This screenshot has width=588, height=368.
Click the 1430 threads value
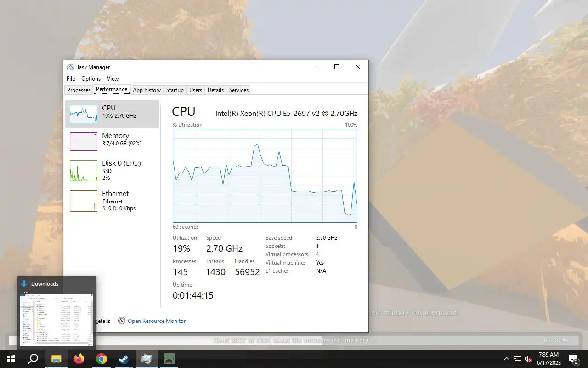215,272
